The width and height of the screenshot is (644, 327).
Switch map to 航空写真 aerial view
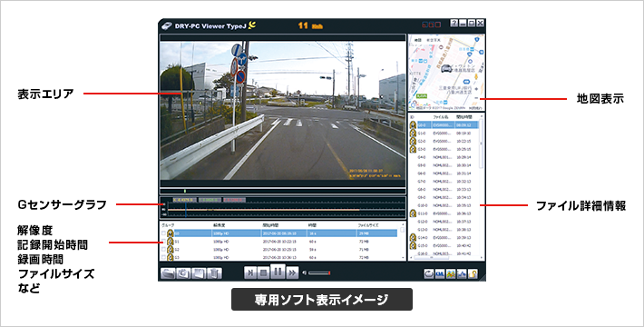pyautogui.click(x=434, y=40)
